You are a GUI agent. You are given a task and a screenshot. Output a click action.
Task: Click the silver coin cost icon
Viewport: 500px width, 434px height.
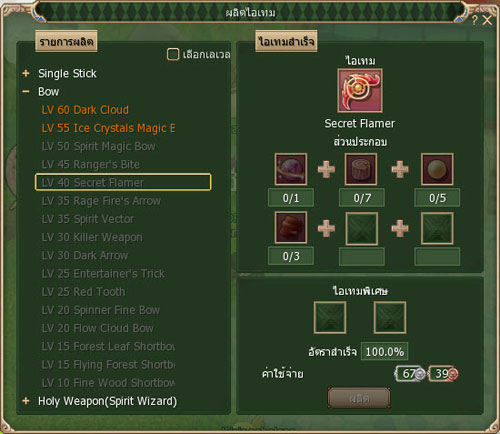pos(420,374)
